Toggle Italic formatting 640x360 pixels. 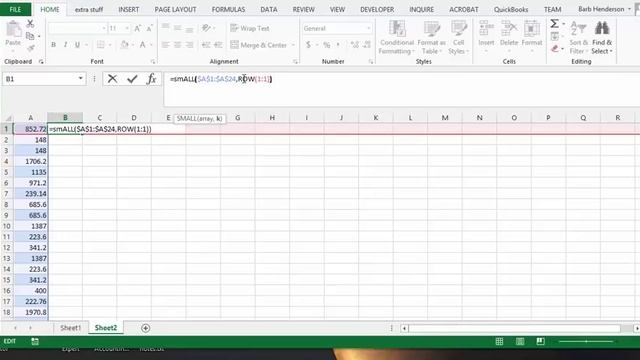tap(65, 45)
